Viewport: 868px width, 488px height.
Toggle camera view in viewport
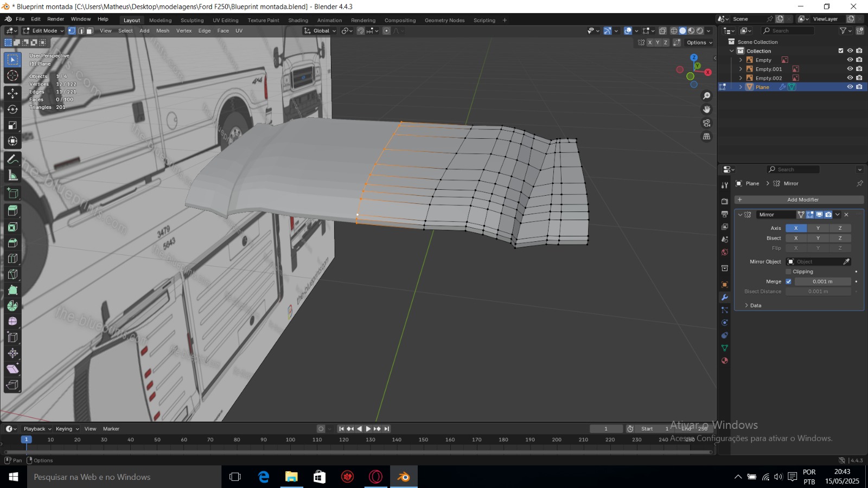point(706,123)
